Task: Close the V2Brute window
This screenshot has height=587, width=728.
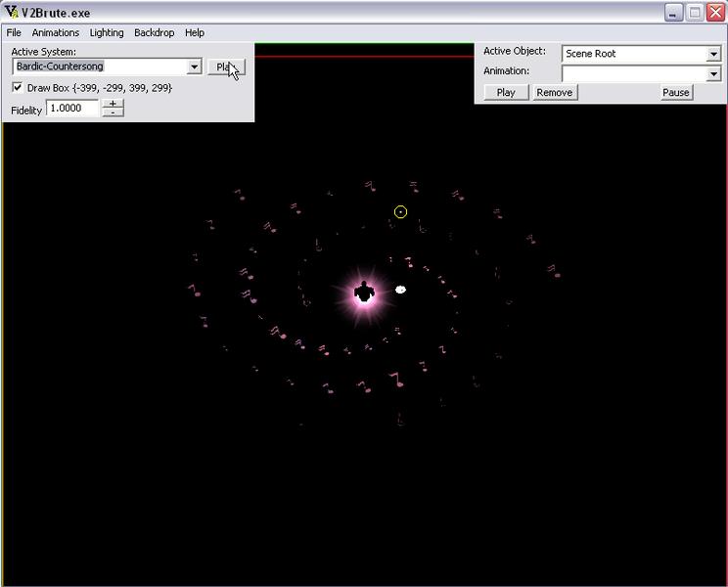Action: (716, 13)
